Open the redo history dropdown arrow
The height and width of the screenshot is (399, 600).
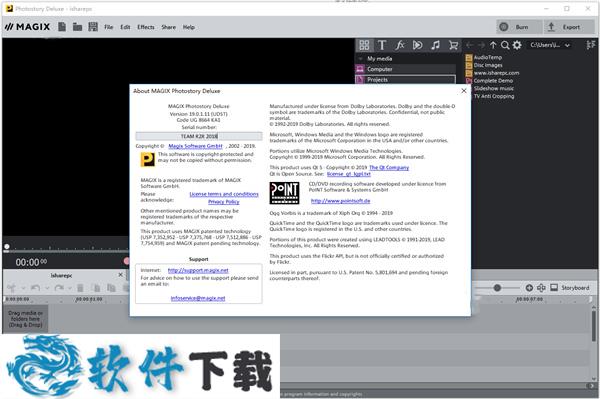tap(70, 288)
